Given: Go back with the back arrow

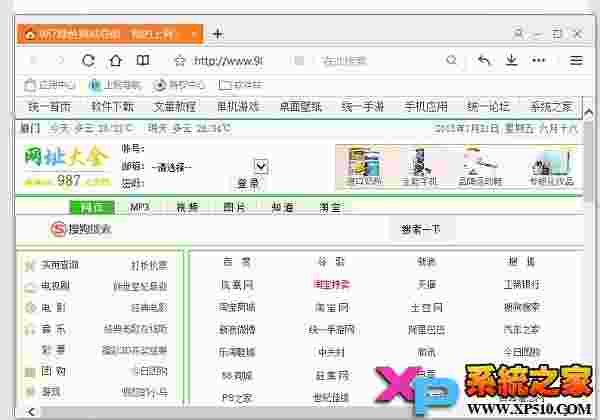Looking at the screenshot, I should (33, 60).
